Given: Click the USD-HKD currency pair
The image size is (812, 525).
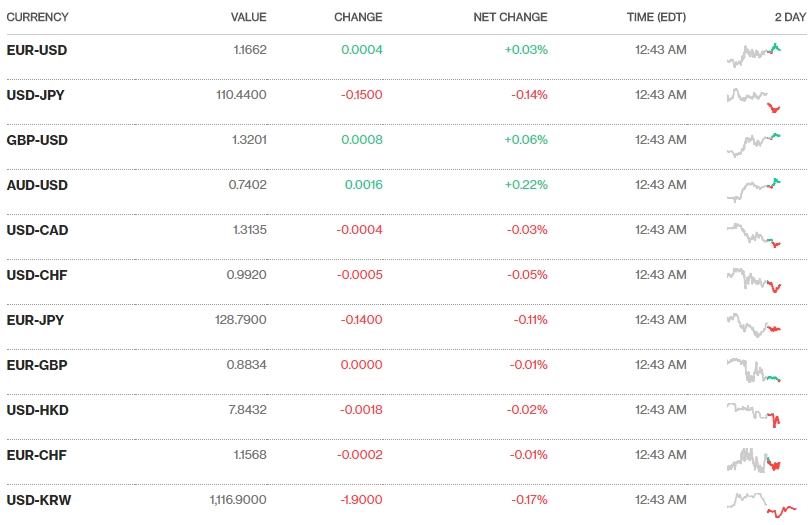Looking at the screenshot, I should pyautogui.click(x=37, y=410).
